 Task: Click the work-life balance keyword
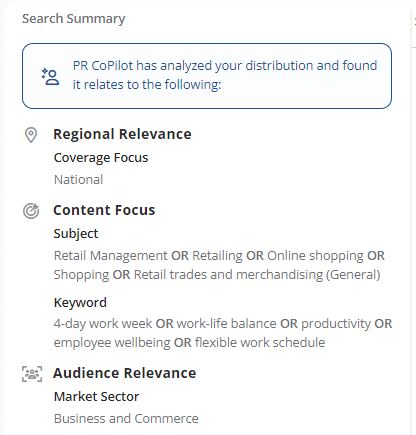pos(227,324)
